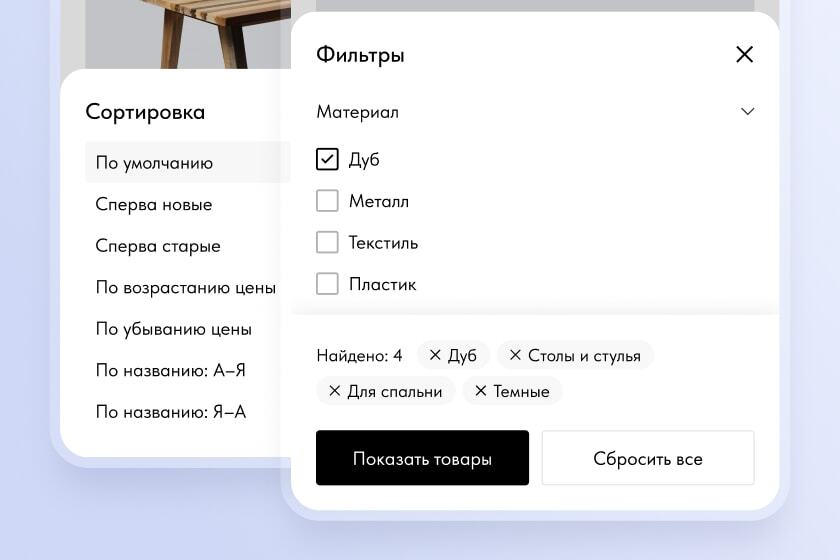Choose Сперва новые sort option

[x=154, y=204]
